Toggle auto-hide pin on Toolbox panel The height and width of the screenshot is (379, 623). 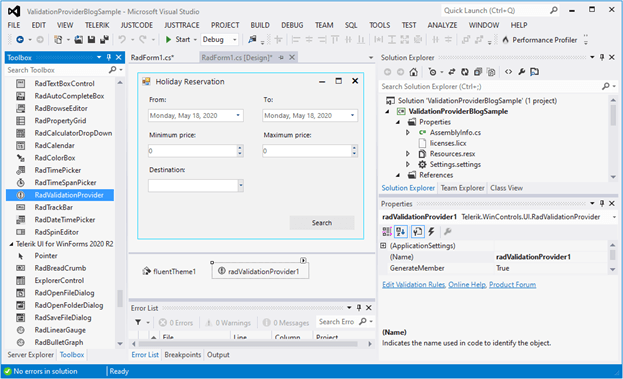pos(109,57)
